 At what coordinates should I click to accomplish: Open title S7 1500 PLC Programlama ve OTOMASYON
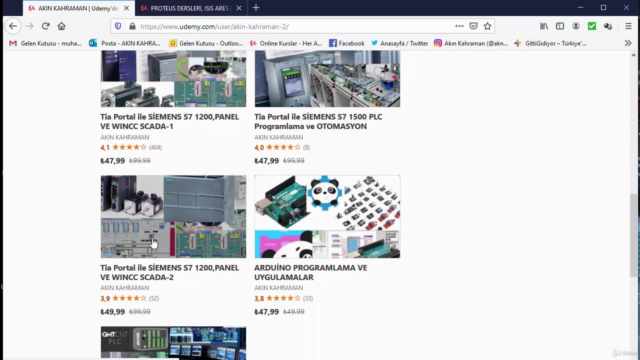[x=318, y=122]
